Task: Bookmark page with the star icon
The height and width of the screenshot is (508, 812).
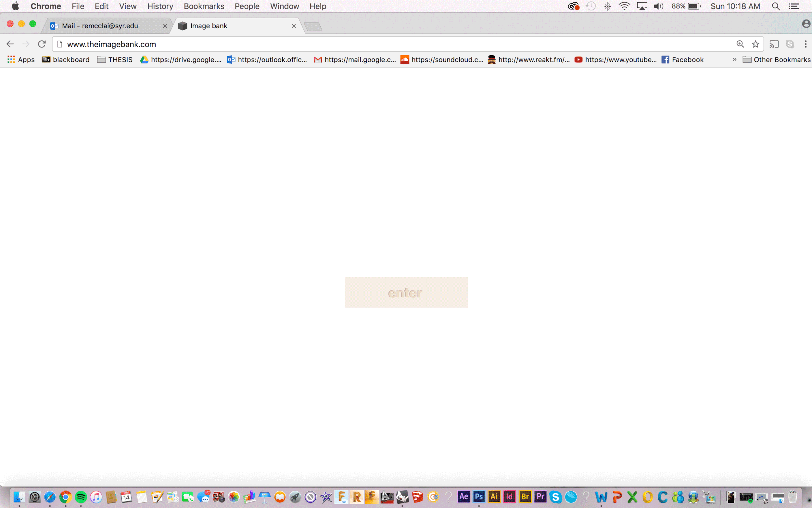Action: click(x=755, y=44)
